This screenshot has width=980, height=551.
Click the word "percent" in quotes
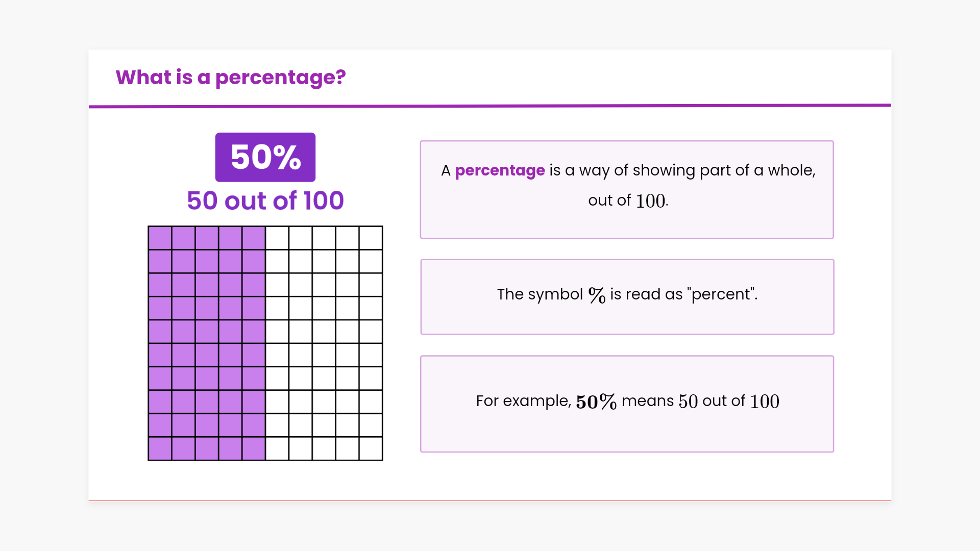click(721, 294)
